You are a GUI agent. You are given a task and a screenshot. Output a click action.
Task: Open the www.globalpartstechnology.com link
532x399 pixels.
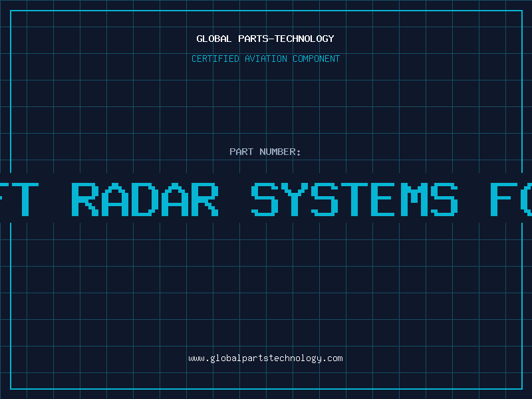pyautogui.click(x=265, y=358)
